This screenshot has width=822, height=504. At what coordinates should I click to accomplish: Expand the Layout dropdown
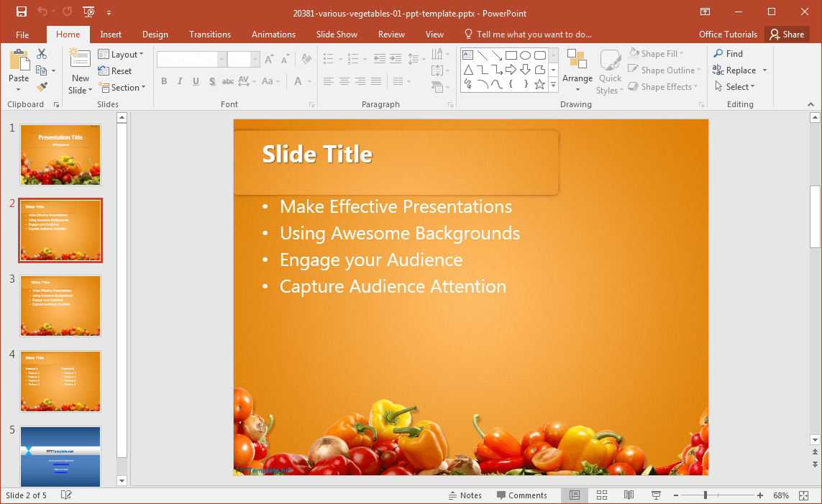point(121,55)
